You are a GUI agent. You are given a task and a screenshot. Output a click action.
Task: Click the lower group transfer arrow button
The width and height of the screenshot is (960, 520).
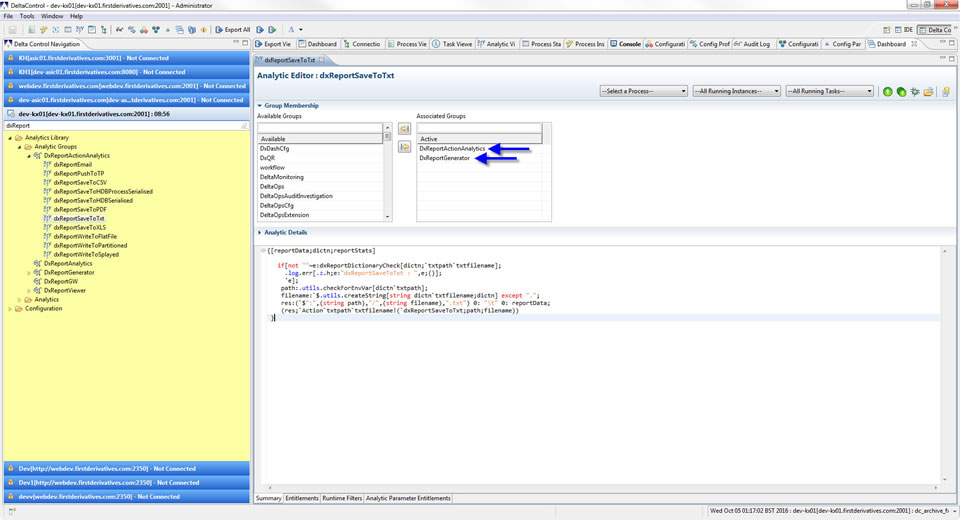(404, 146)
